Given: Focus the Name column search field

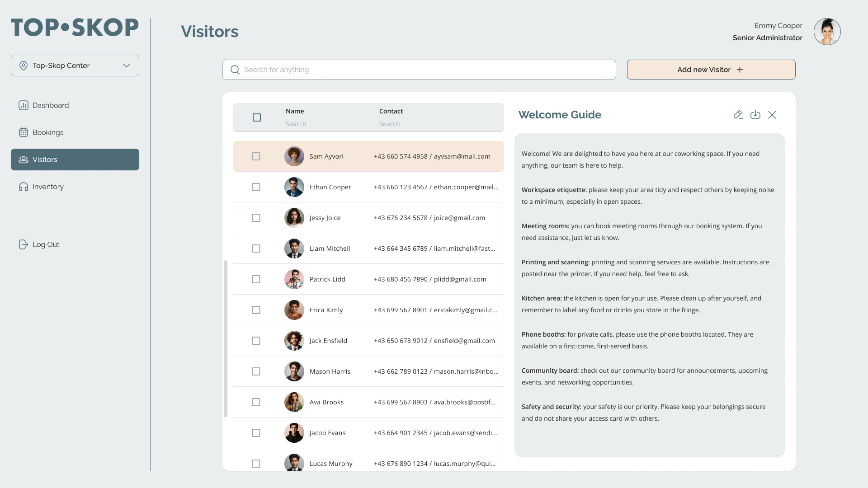Looking at the screenshot, I should click(x=296, y=124).
